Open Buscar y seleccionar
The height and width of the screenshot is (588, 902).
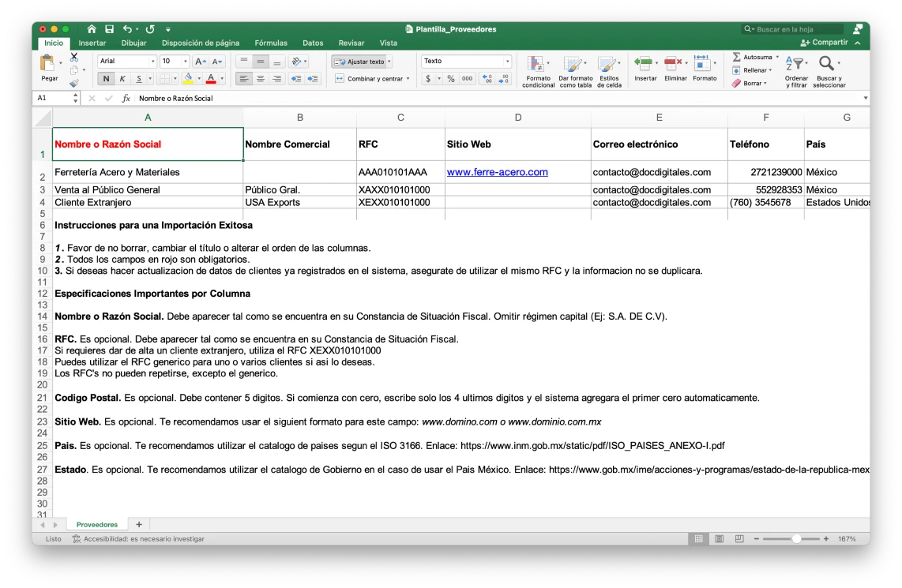(829, 71)
